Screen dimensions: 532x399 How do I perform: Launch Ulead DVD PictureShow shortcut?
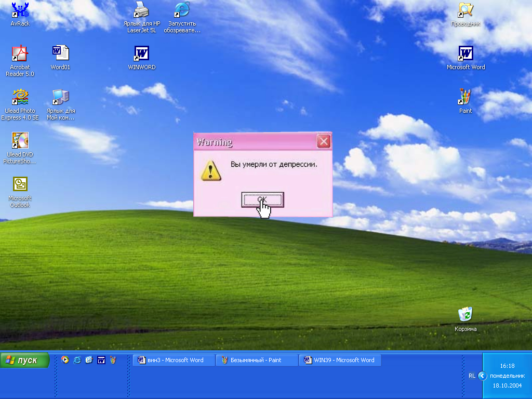coord(20,148)
